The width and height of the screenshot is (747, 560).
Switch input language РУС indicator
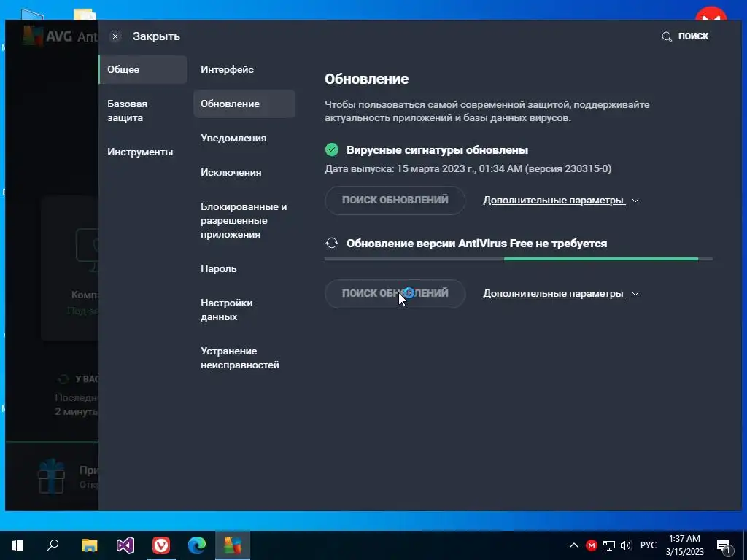(x=649, y=545)
